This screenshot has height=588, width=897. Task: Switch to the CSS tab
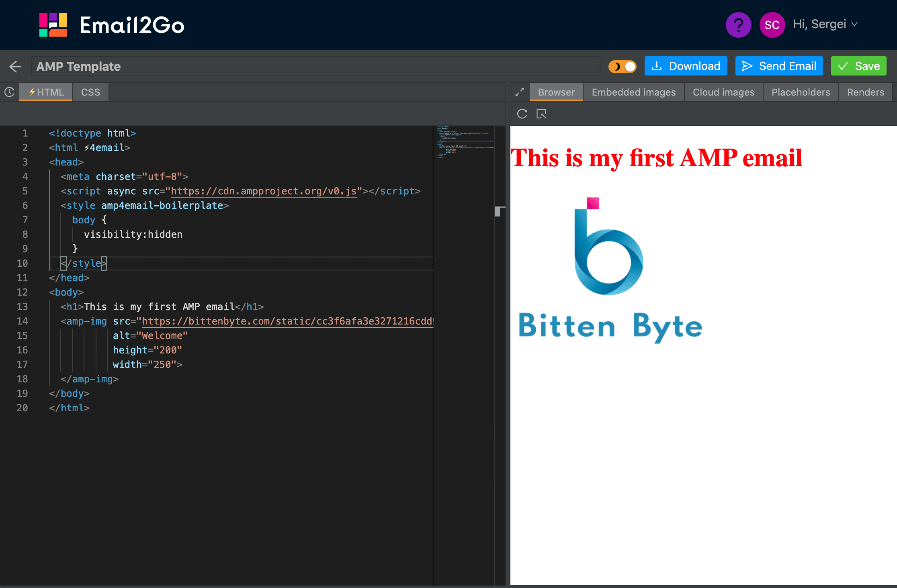[90, 91]
